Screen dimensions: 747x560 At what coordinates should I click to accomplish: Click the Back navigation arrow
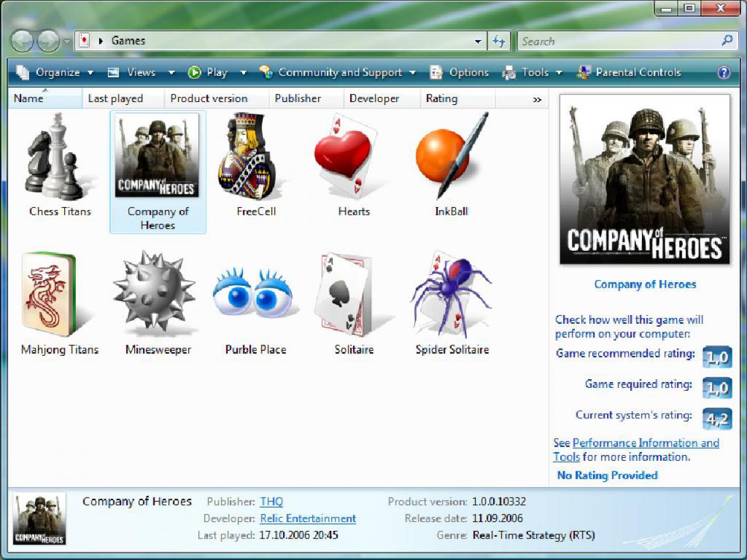22,41
